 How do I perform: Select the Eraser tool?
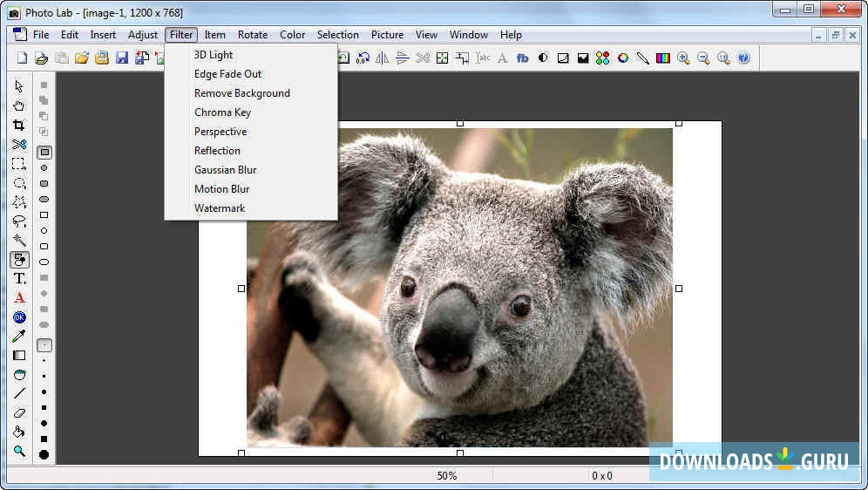point(19,412)
